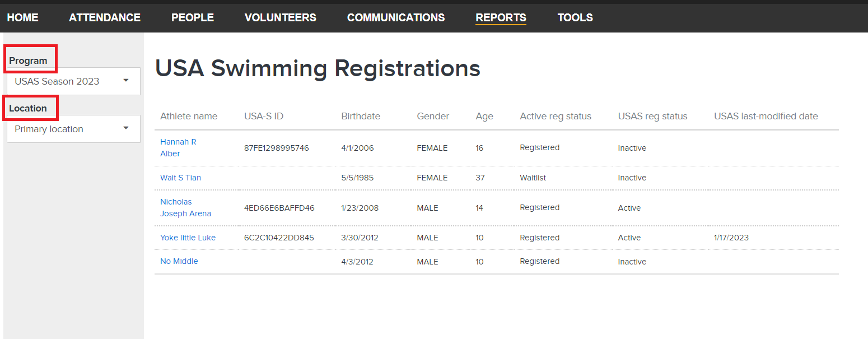The image size is (868, 339).
Task: Select the USA-S ID 4ED66E6BAFFD46
Action: (x=279, y=208)
